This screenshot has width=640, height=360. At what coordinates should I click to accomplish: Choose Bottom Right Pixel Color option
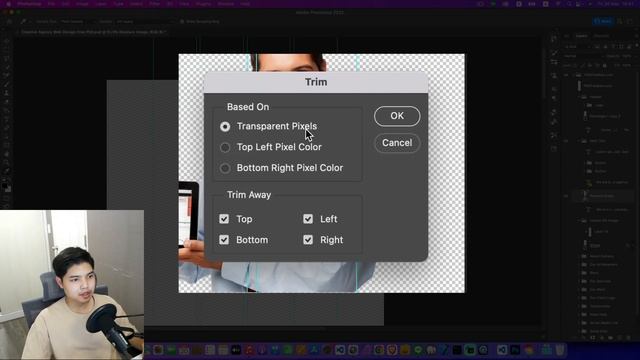(x=225, y=168)
